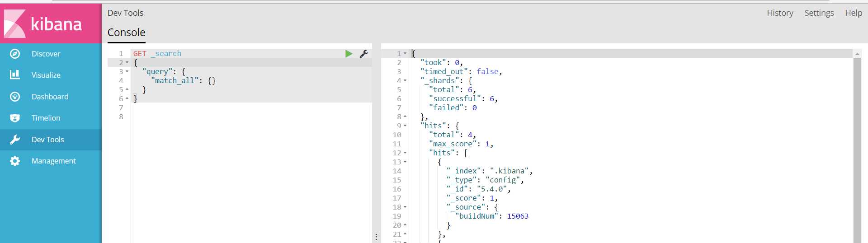Screen dimensions: 868x243
Task: Collapse the query fold at editor line 3
Action: [x=127, y=72]
